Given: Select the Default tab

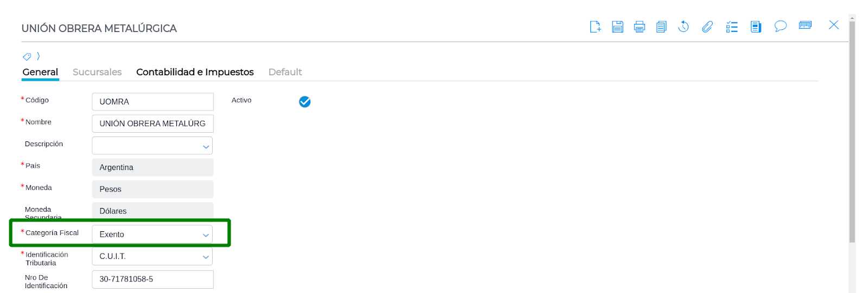Looking at the screenshot, I should [285, 72].
